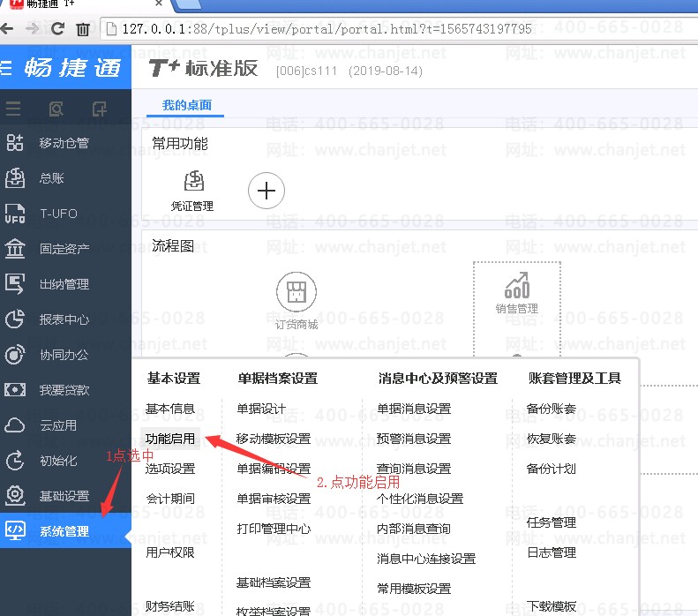This screenshot has width=698, height=616.
Task: Click the sidebar new-window icon
Action: [99, 109]
